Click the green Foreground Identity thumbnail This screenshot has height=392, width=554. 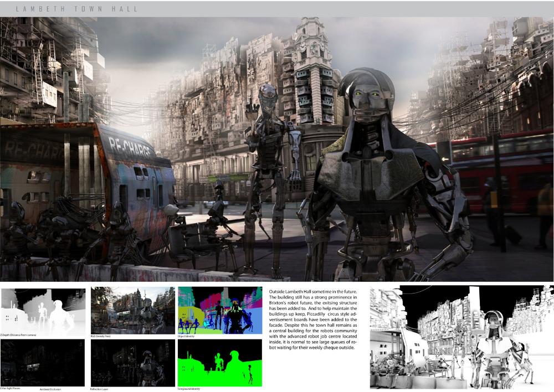tap(219, 363)
